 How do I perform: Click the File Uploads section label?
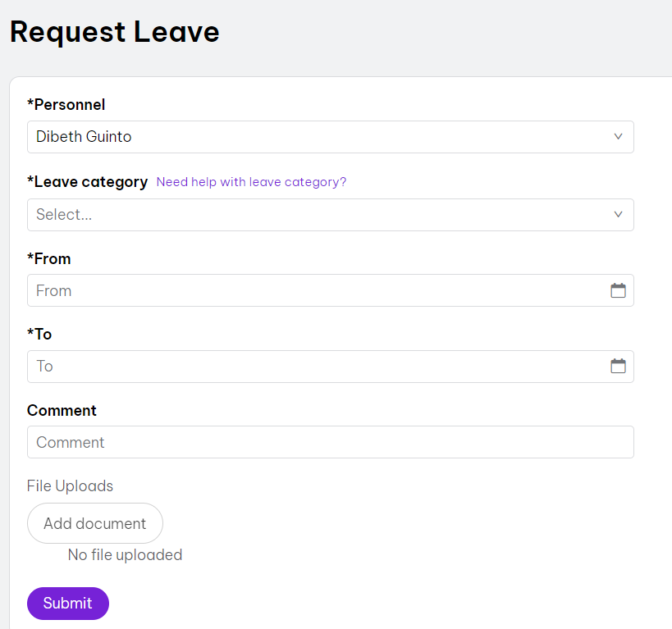point(70,485)
